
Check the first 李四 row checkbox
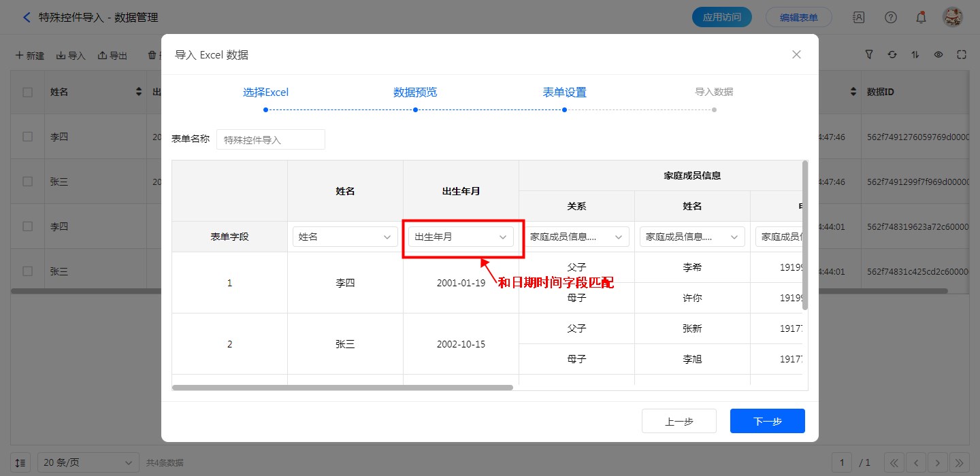pyautogui.click(x=28, y=137)
